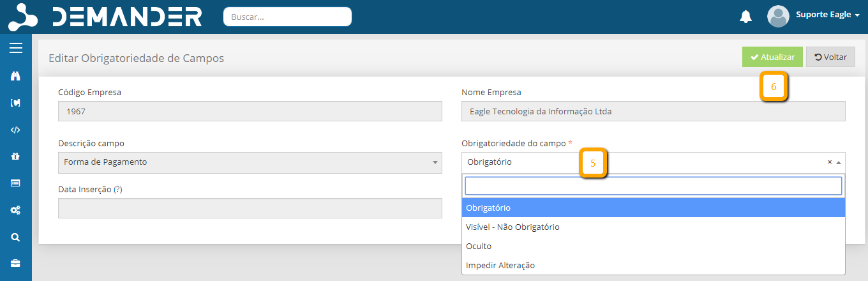
Task: Click the list card sidebar icon
Action: click(16, 183)
